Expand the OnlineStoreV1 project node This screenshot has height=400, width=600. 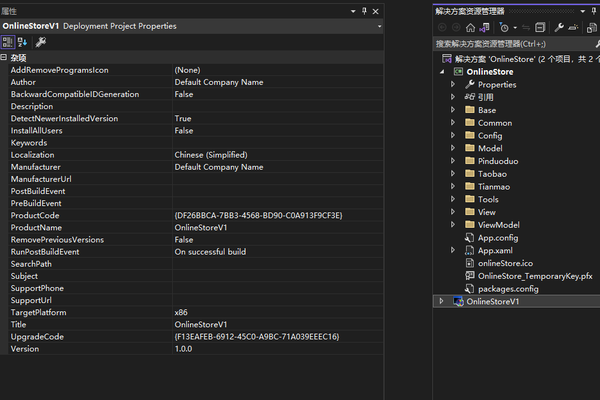pyautogui.click(x=441, y=301)
